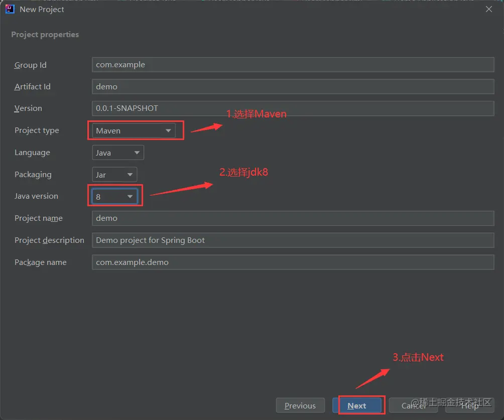504x420 pixels.
Task: Click the Project description label
Action: 49,240
